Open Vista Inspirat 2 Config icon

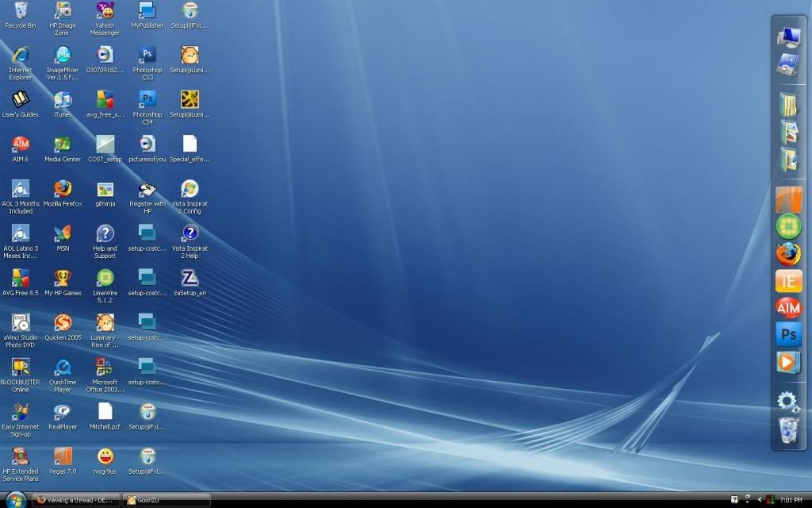(190, 197)
